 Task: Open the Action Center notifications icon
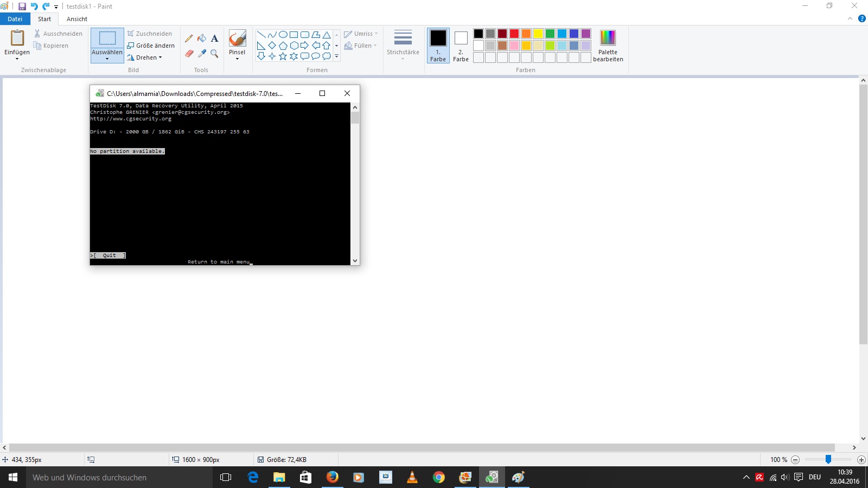(799, 477)
